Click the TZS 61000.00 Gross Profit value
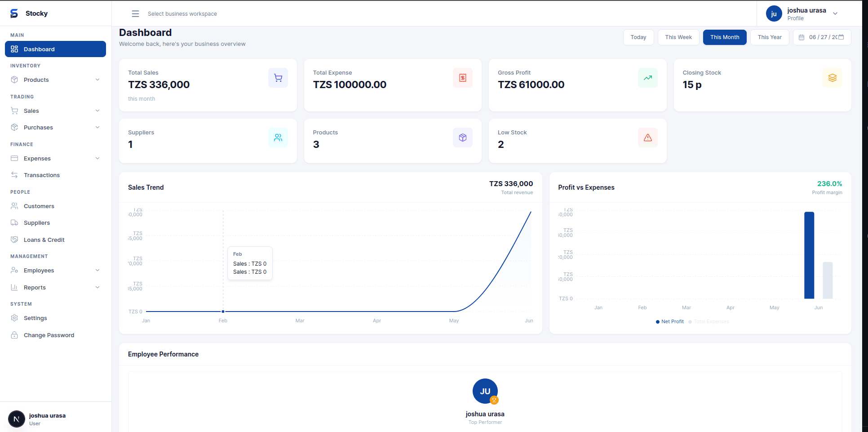 click(x=531, y=85)
